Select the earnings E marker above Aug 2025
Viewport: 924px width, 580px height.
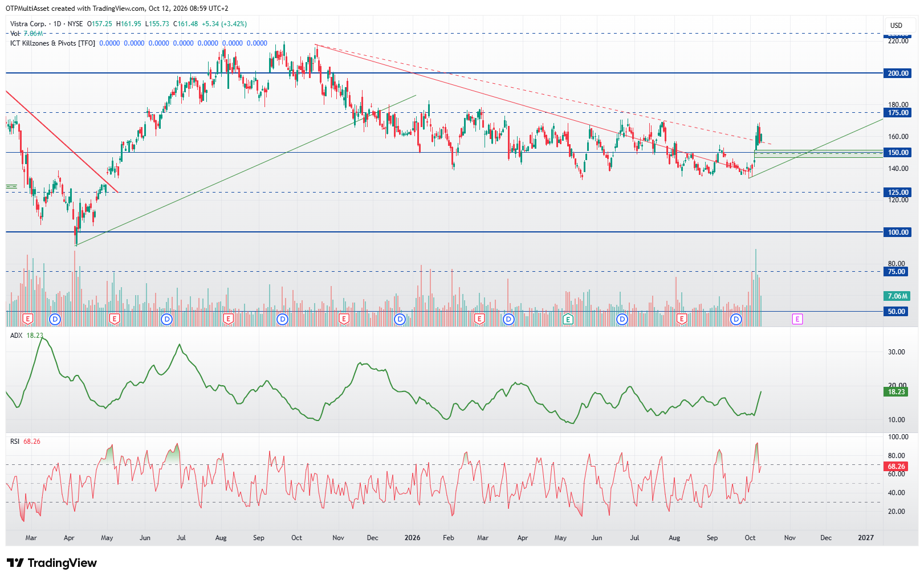(228, 319)
